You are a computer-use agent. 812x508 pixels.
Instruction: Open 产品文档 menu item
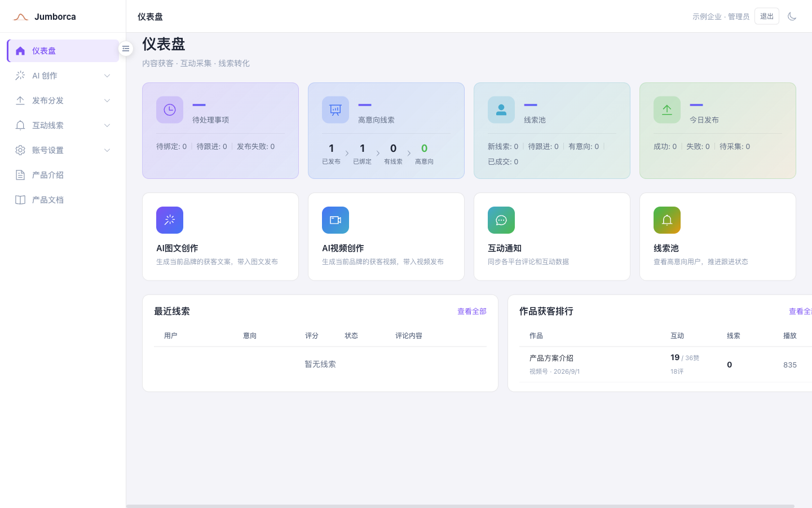point(63,200)
